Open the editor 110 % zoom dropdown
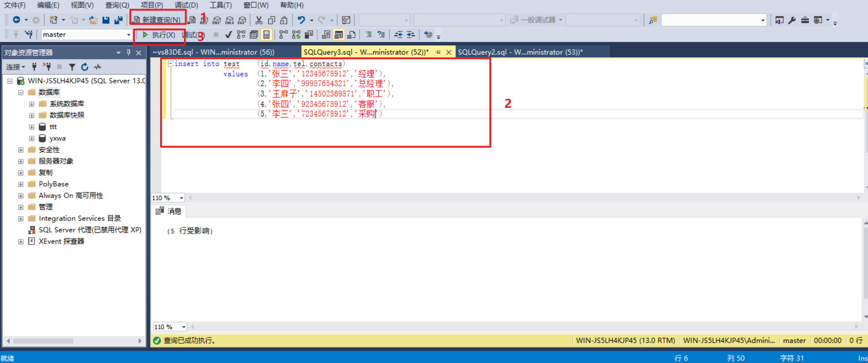Image resolution: width=868 pixels, height=363 pixels. tap(182, 198)
